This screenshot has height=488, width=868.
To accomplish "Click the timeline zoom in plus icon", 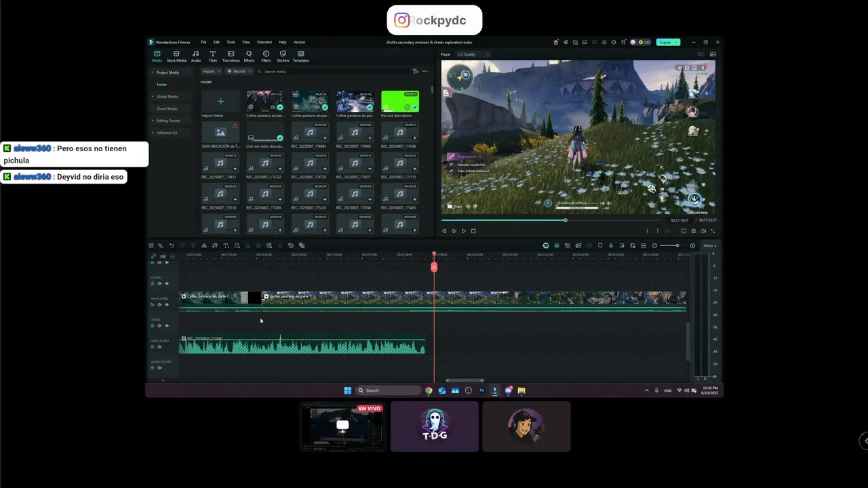I will [x=692, y=245].
